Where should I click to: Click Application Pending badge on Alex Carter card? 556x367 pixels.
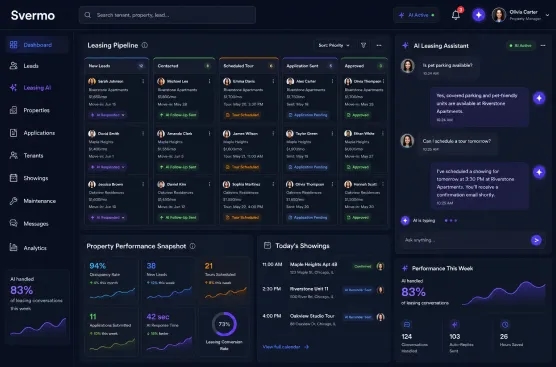pyautogui.click(x=308, y=115)
